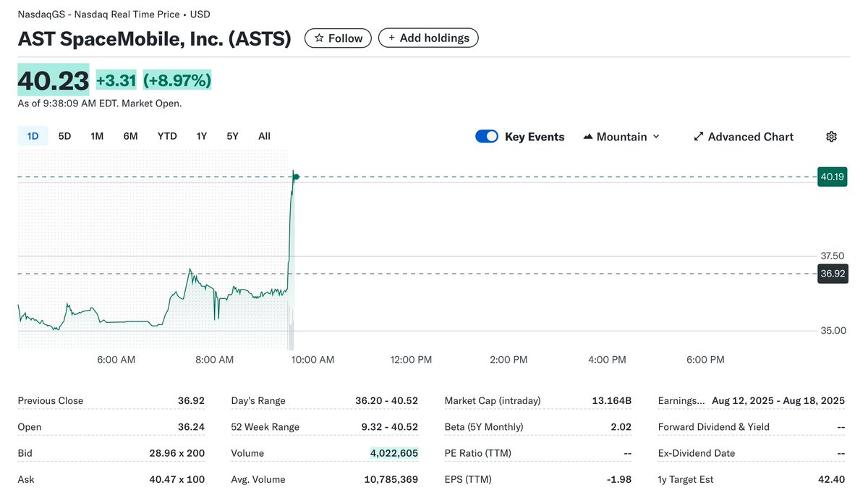Screen dimensions: 868x493
Task: Click the 36.92 previous close marker
Action: pyautogui.click(x=832, y=274)
